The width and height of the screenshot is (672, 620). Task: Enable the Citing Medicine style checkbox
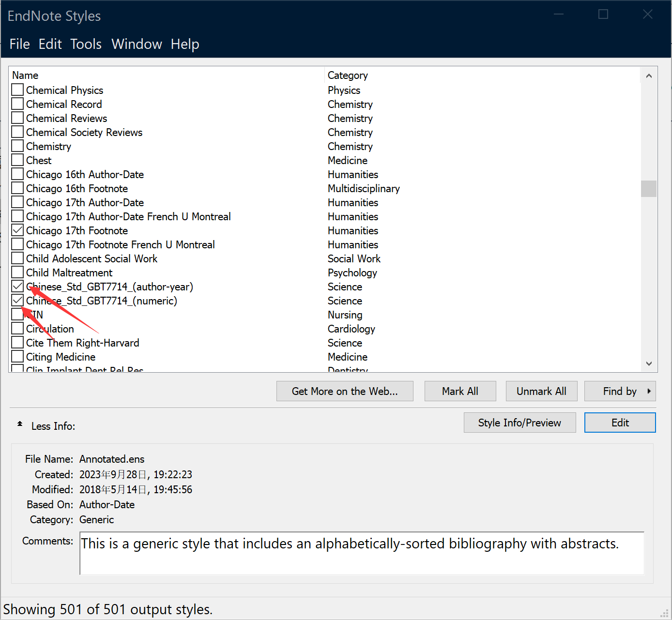point(17,357)
